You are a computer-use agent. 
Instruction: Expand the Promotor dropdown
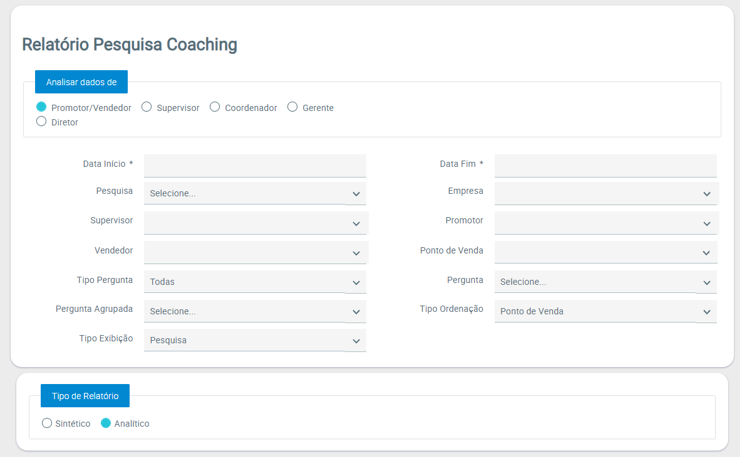(x=605, y=222)
